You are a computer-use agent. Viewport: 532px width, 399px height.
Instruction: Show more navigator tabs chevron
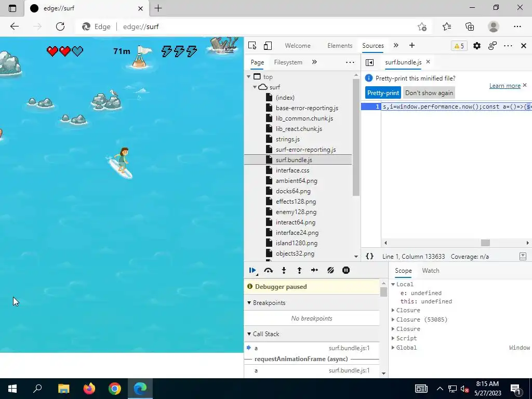[314, 62]
